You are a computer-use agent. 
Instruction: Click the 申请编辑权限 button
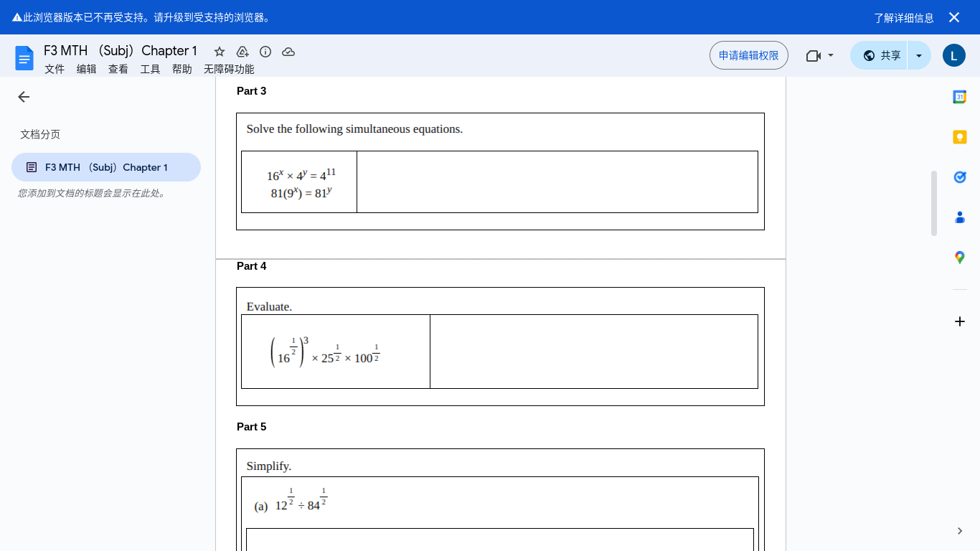tap(748, 55)
